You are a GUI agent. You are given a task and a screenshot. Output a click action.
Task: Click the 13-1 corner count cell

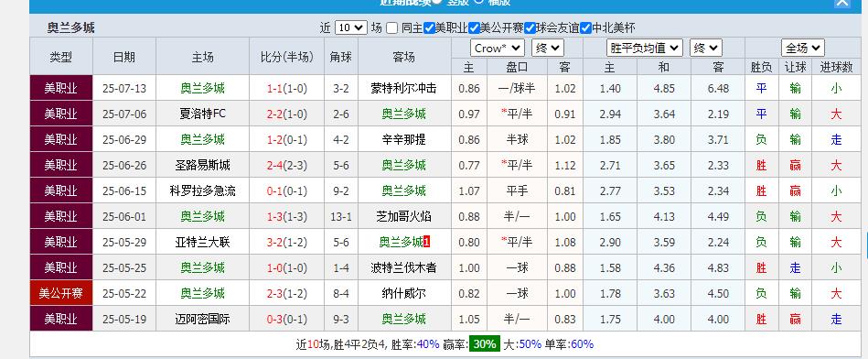click(x=341, y=216)
